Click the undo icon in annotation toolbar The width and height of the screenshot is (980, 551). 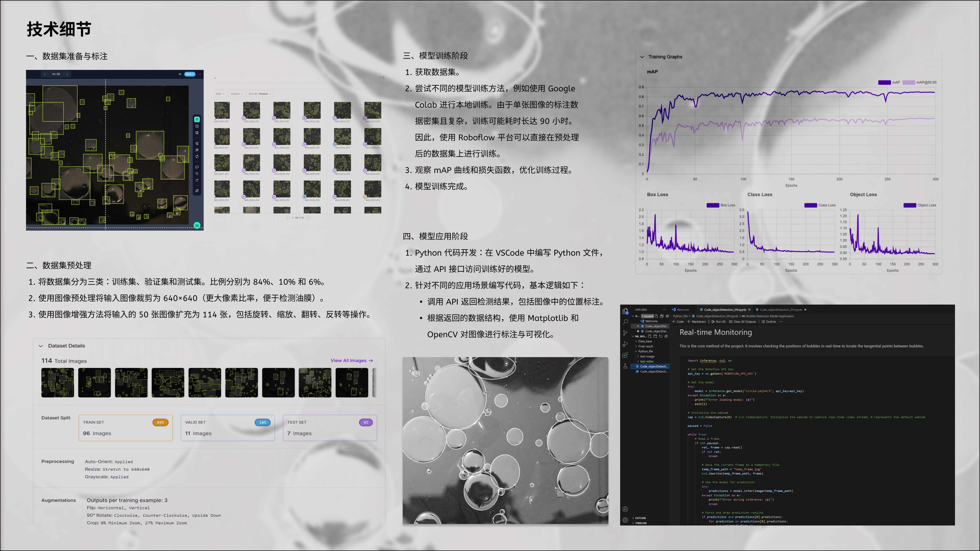pyautogui.click(x=197, y=174)
